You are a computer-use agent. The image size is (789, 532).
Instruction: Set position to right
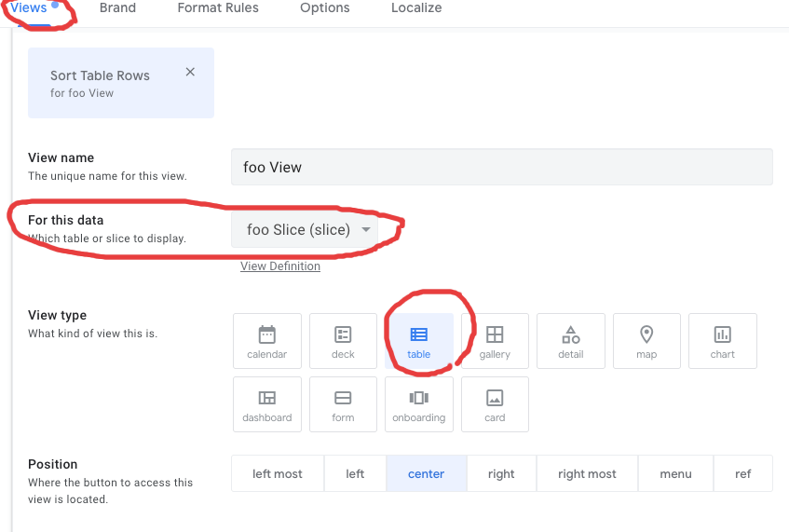coord(501,473)
